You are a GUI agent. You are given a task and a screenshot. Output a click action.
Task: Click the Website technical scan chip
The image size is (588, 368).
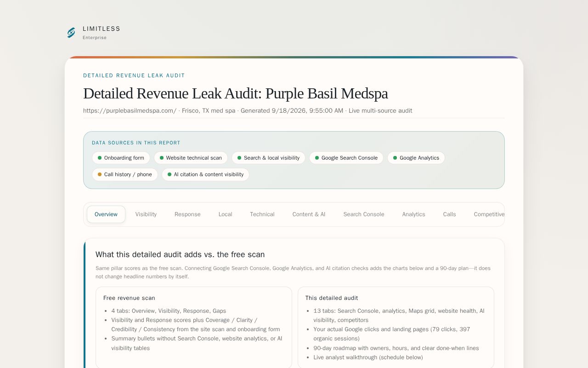(x=191, y=158)
